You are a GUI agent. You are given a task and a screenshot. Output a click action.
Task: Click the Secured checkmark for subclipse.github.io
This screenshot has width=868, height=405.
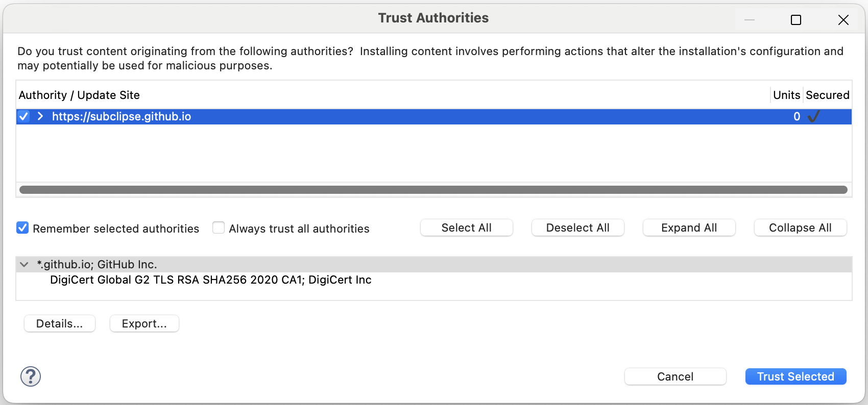(x=813, y=116)
